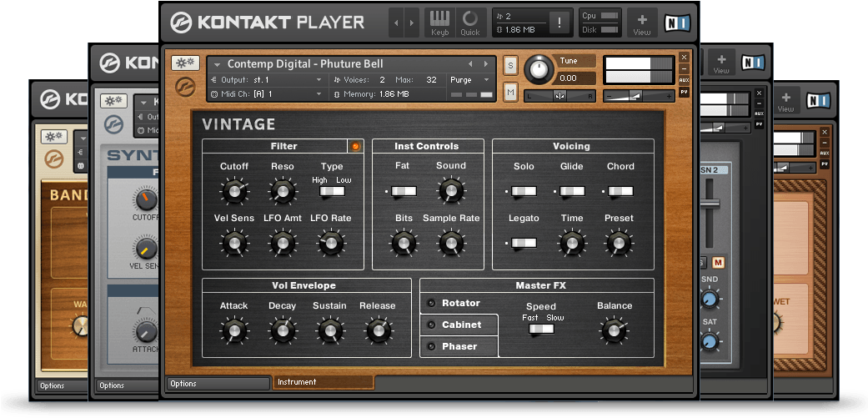
Task: Toggle the Solo switch in Voicing
Action: click(524, 191)
